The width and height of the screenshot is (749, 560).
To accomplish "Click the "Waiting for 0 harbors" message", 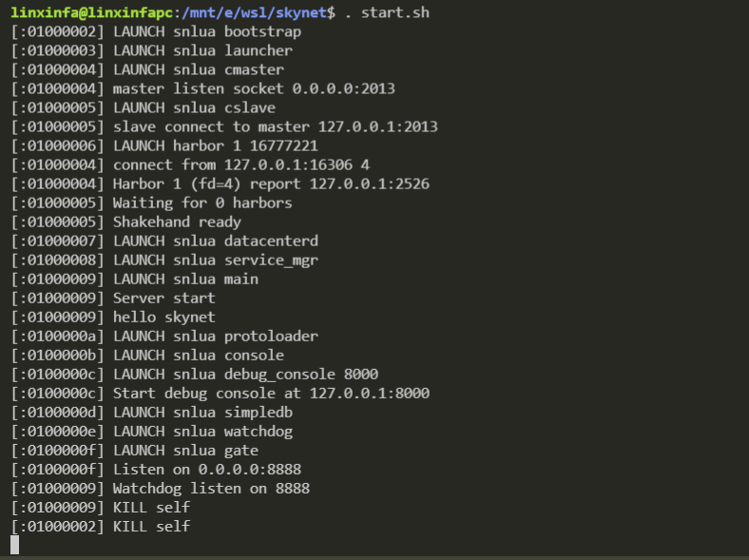I will pos(202,203).
